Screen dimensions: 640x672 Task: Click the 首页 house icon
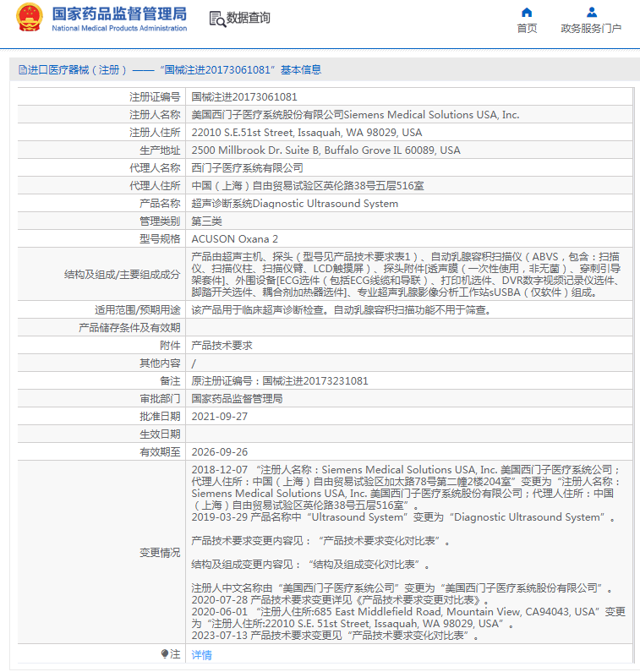[x=527, y=12]
